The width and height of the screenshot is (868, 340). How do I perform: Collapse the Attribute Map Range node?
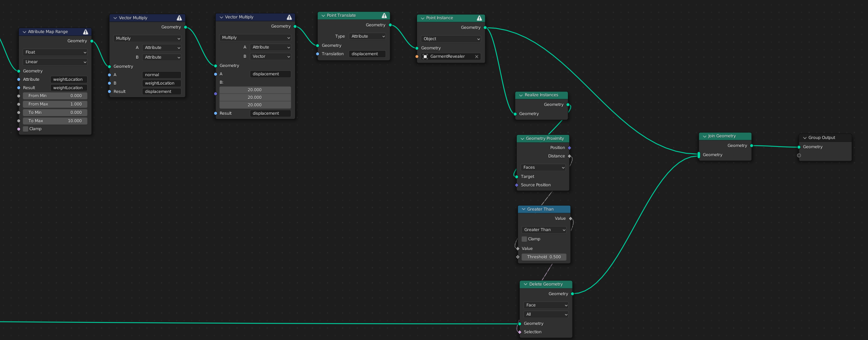[x=24, y=32]
